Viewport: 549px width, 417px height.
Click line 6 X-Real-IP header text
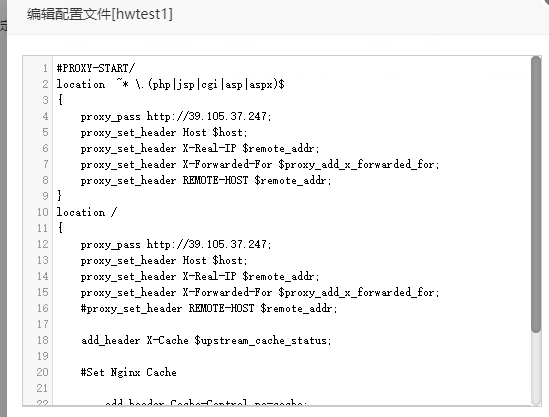200,148
